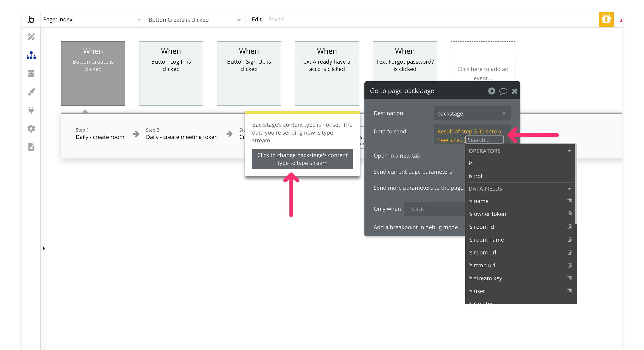Open the Logs document icon
The height and width of the screenshot is (350, 644).
click(31, 147)
